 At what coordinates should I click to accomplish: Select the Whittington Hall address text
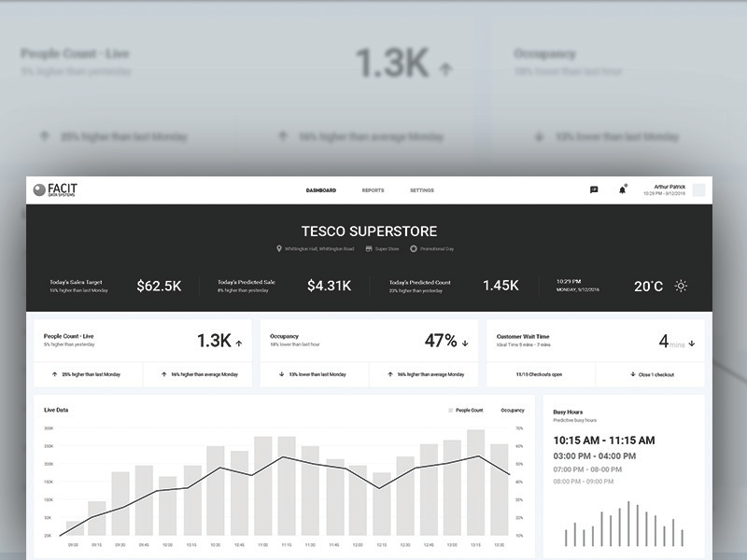pos(319,248)
